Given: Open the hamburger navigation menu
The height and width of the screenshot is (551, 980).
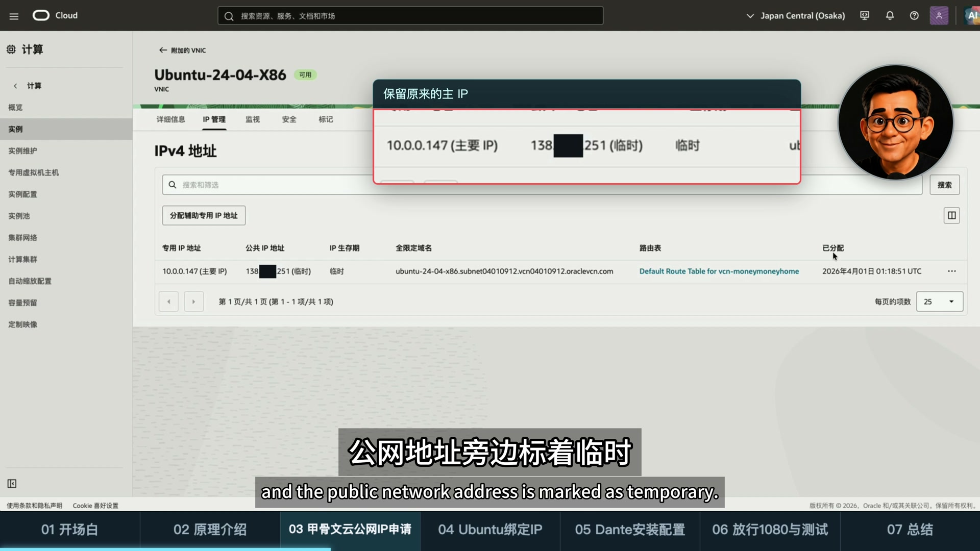Looking at the screenshot, I should (14, 16).
